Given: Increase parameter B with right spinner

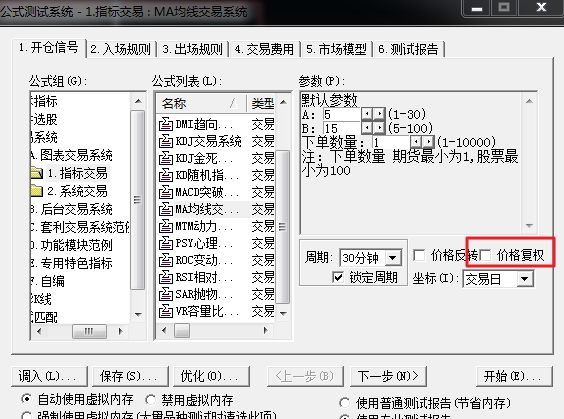Looking at the screenshot, I should pos(379,128).
